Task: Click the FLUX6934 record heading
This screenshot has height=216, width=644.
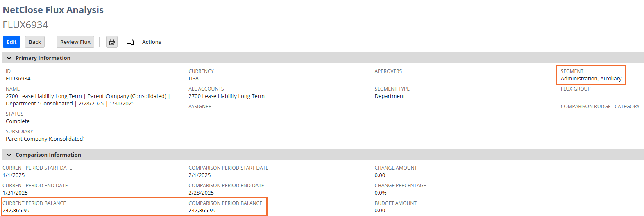Action: click(25, 25)
